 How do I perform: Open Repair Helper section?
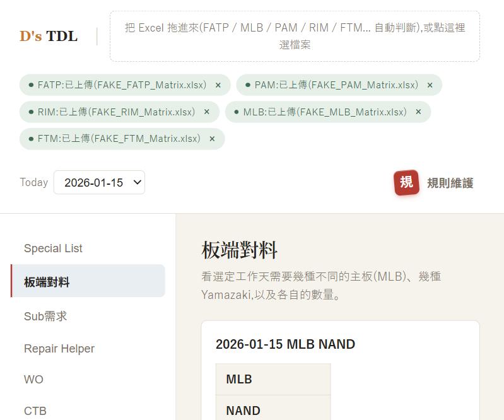[59, 349]
